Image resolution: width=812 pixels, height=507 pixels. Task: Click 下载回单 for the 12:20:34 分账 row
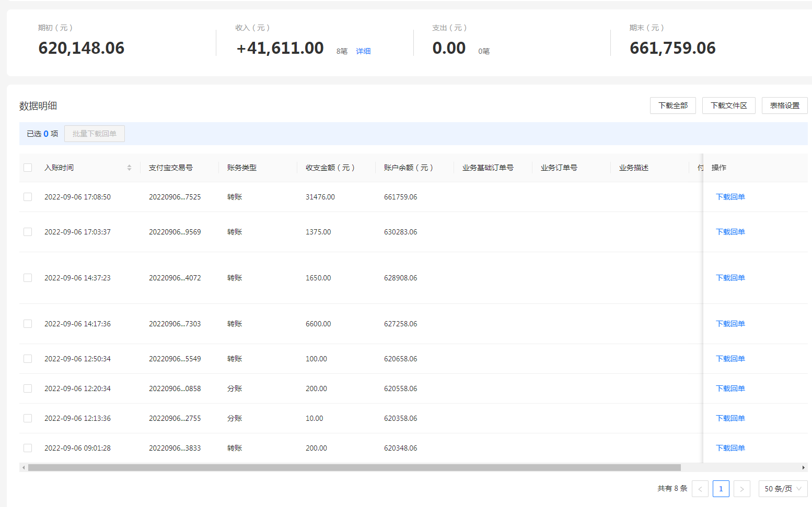[x=730, y=388]
